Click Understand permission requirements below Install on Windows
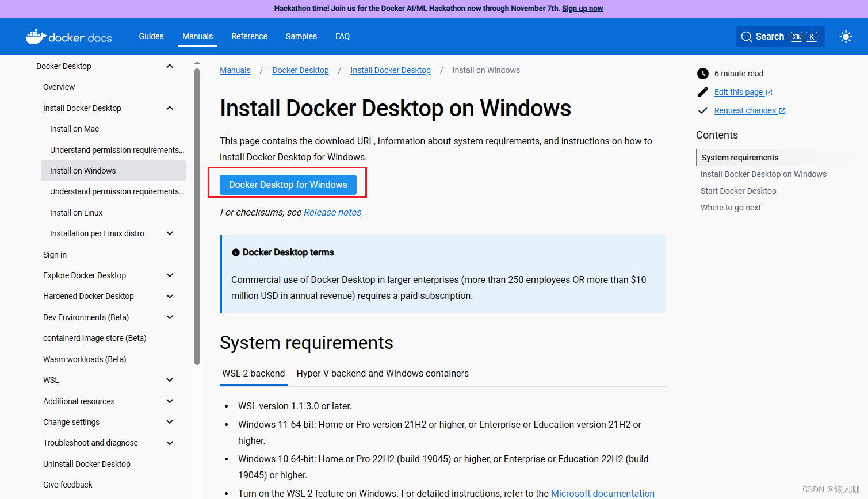 [117, 191]
